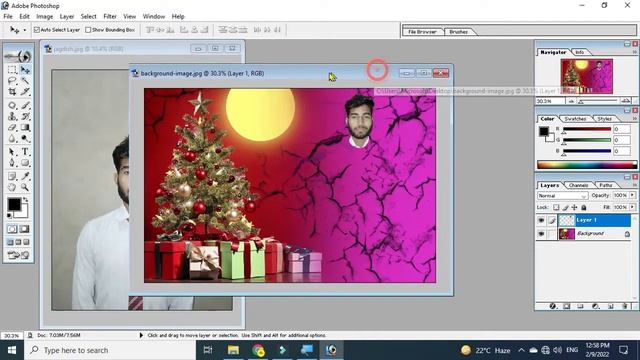This screenshot has width=640, height=360.
Task: Open the status bar info arrow
Action: pyautogui.click(x=141, y=335)
